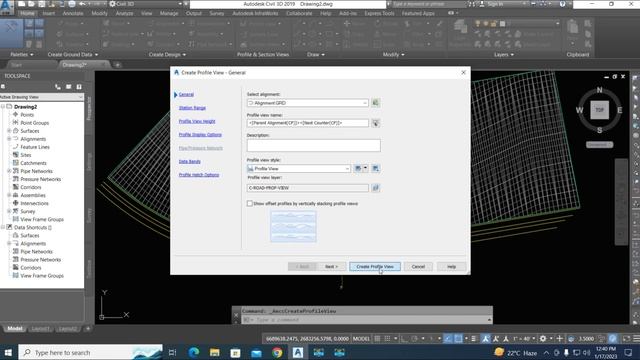
Task: Click the Profile view name field
Action: pos(308,123)
